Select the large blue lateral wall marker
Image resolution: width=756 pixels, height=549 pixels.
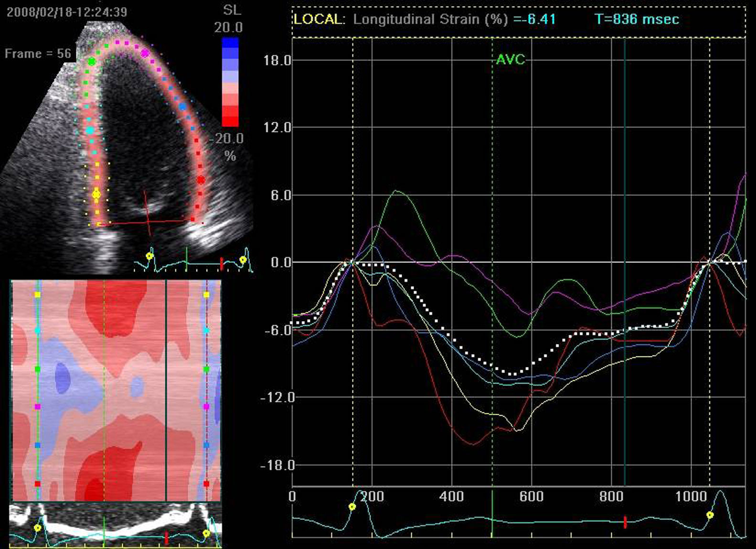tap(182, 107)
